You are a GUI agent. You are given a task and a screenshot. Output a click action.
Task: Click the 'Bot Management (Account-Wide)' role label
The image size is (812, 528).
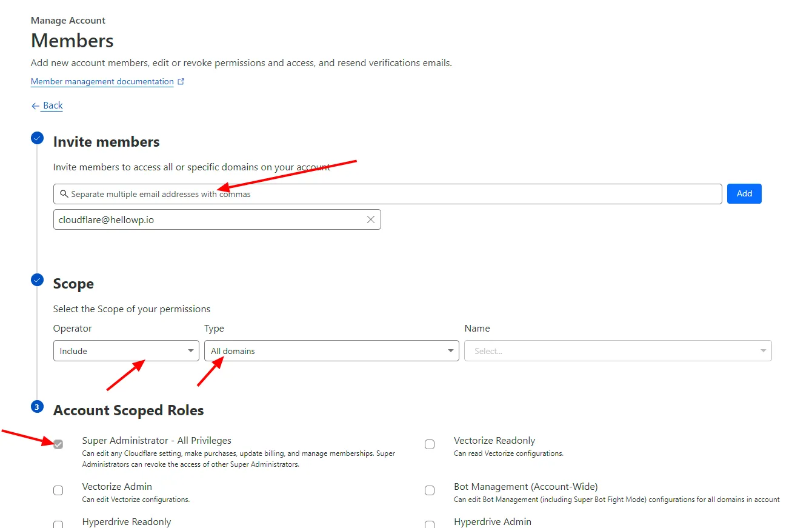[526, 487]
